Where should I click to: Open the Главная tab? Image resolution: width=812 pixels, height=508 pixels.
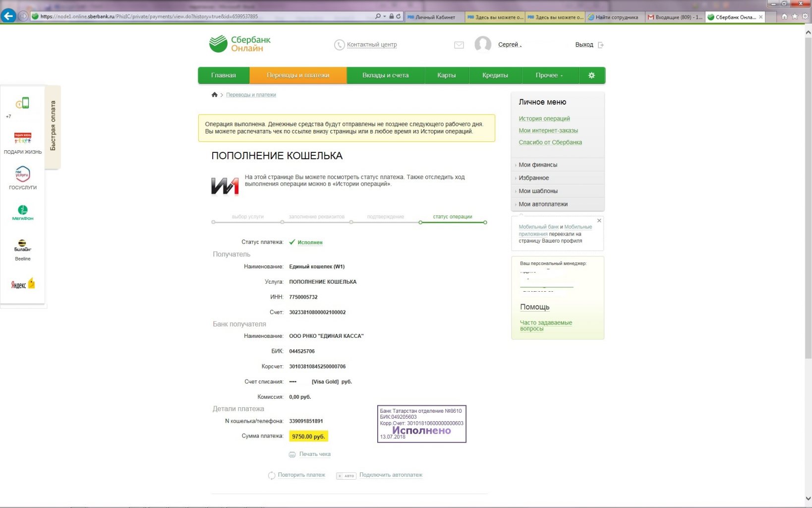(x=224, y=75)
